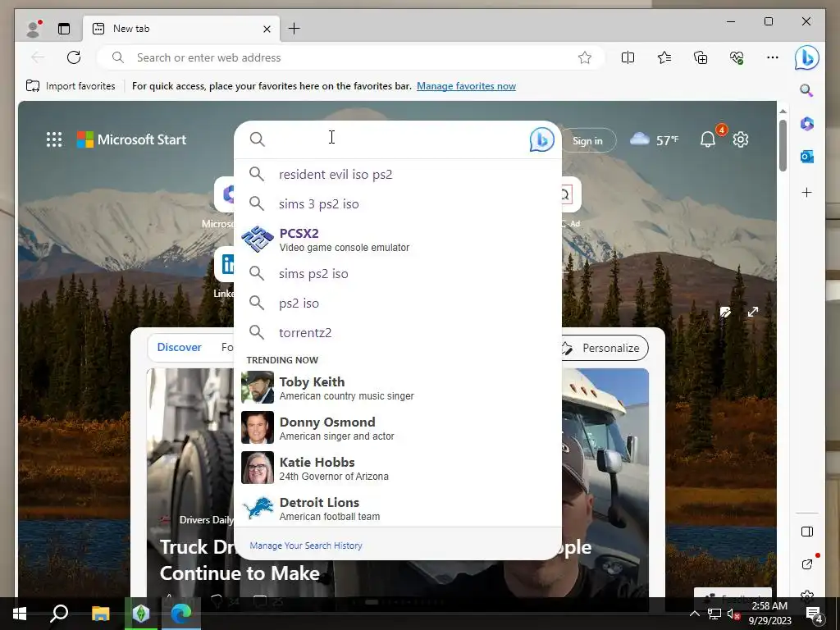Open split screen view
This screenshot has height=630, width=840.
[628, 57]
